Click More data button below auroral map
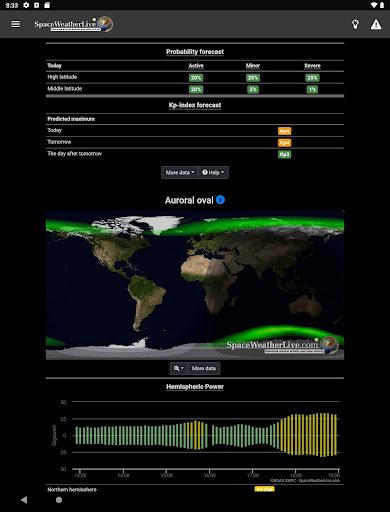 tap(204, 368)
